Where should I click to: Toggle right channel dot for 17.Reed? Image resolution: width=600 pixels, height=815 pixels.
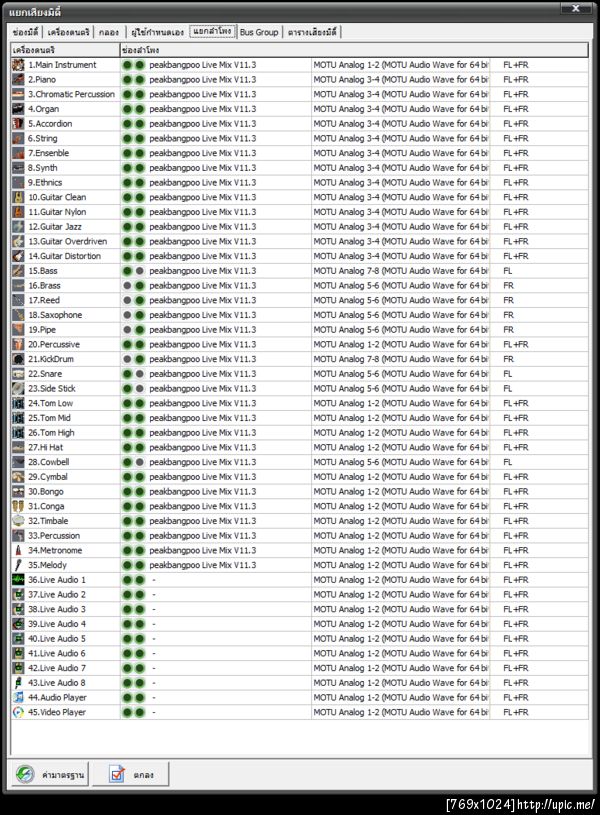click(139, 300)
